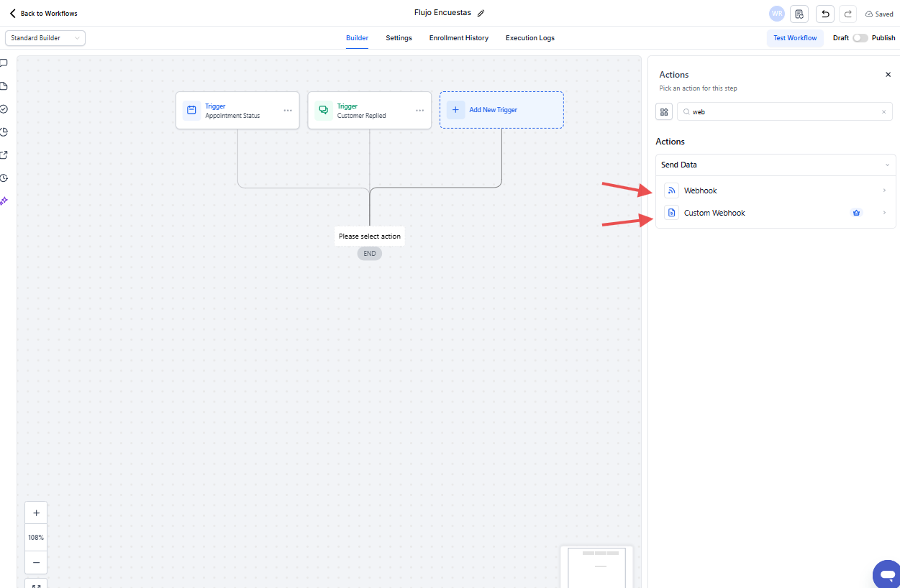Image resolution: width=900 pixels, height=588 pixels.
Task: Switch to the Settings tab
Action: coord(399,38)
